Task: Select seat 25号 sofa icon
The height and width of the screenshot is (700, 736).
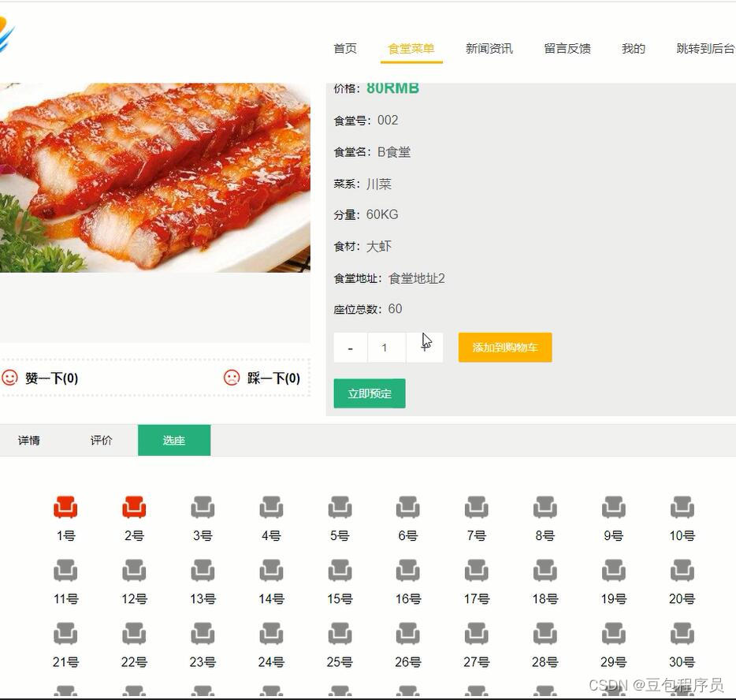Action: [340, 633]
